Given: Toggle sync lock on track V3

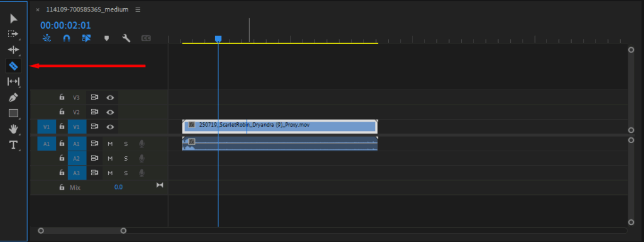Looking at the screenshot, I should pos(95,98).
